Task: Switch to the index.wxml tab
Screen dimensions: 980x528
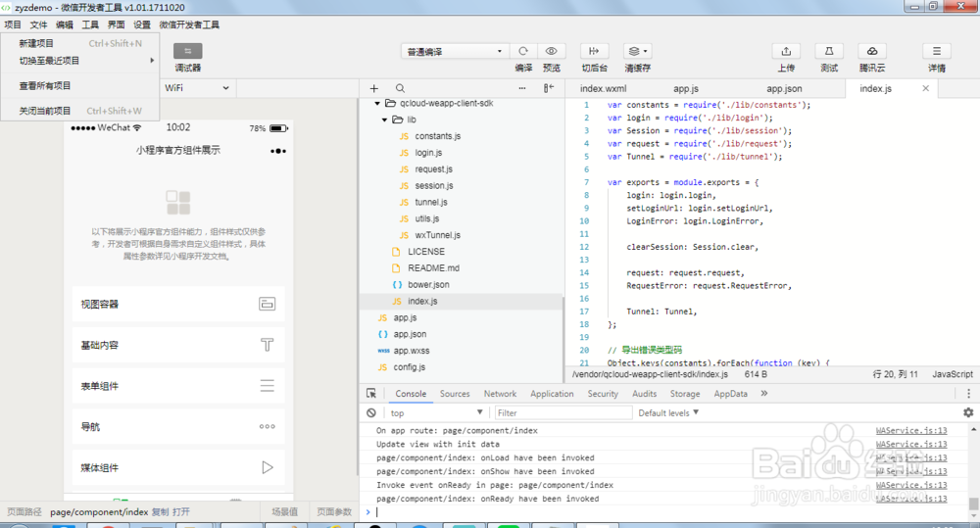Action: (x=603, y=89)
